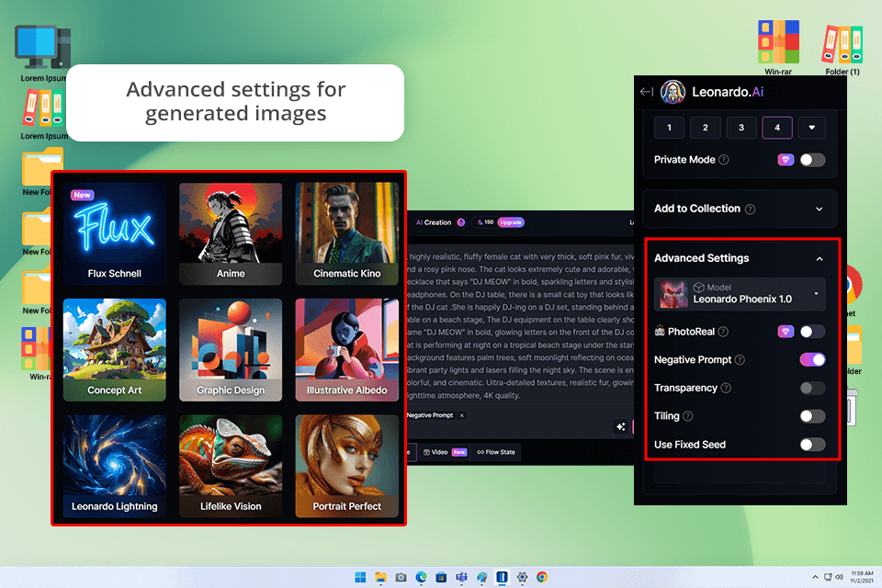The height and width of the screenshot is (588, 882).
Task: Open Settings gear in taskbar
Action: (x=522, y=577)
